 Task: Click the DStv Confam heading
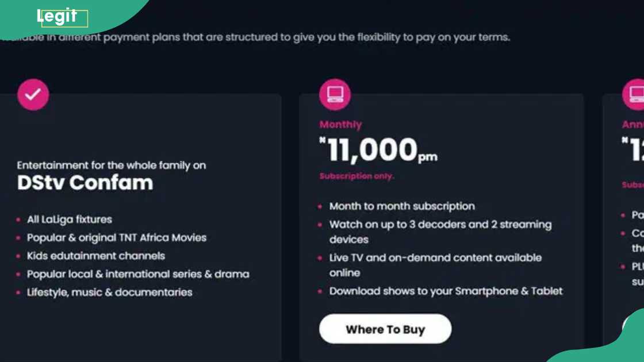click(85, 183)
